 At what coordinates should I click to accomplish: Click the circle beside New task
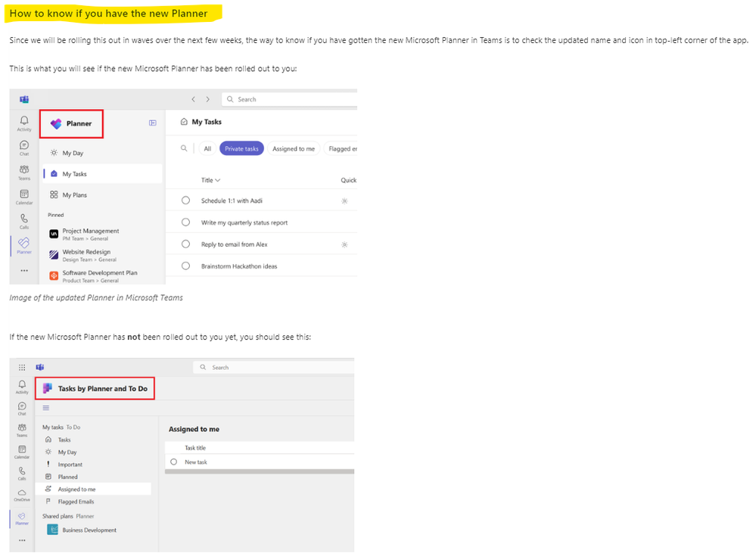[173, 462]
